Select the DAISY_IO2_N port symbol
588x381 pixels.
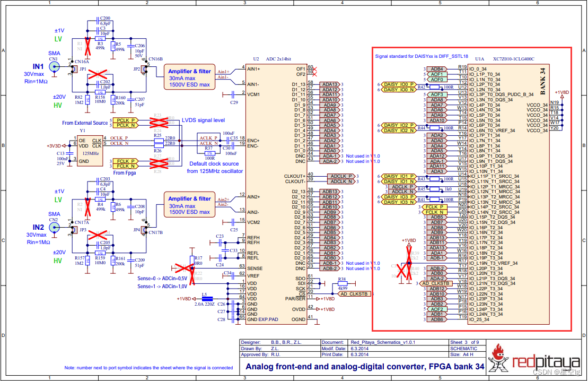point(398,130)
